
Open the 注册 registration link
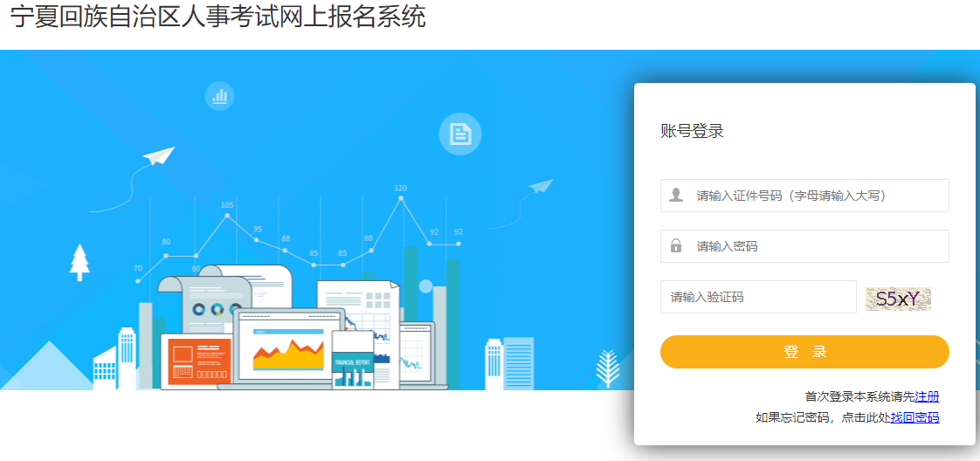click(927, 396)
